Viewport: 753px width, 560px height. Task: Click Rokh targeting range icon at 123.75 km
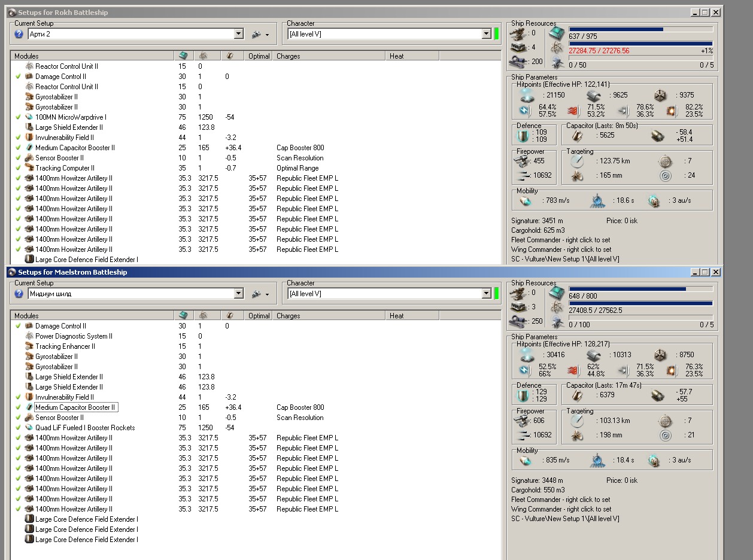(577, 161)
